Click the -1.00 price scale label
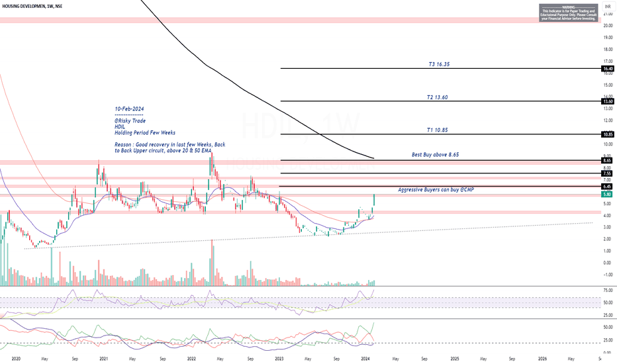617x364 pixels. point(608,275)
